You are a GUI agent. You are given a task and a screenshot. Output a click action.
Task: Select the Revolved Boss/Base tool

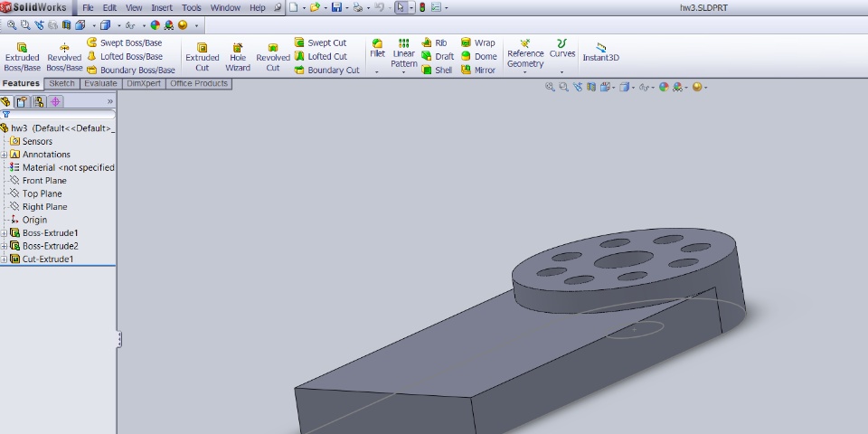point(64,57)
